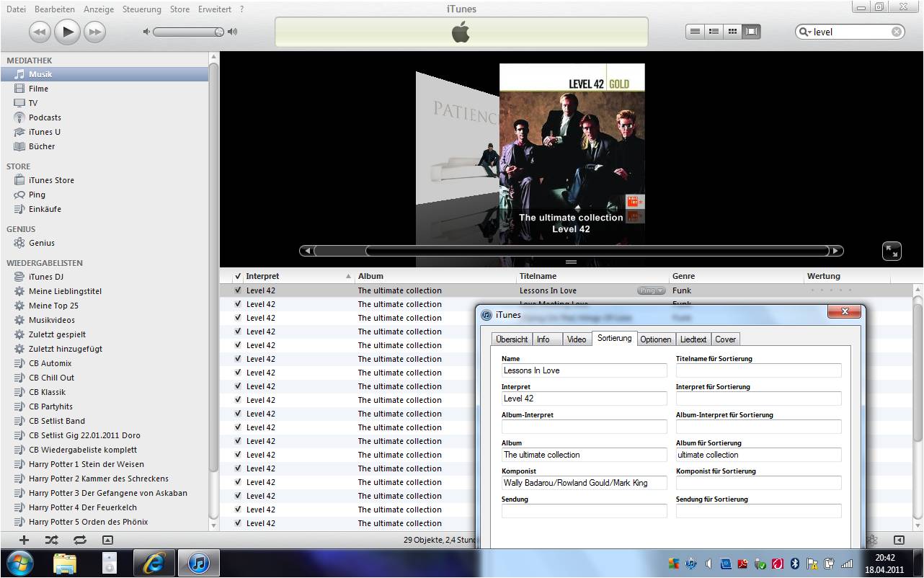924x578 pixels.
Task: Switch to the Liedtext tab
Action: [694, 339]
